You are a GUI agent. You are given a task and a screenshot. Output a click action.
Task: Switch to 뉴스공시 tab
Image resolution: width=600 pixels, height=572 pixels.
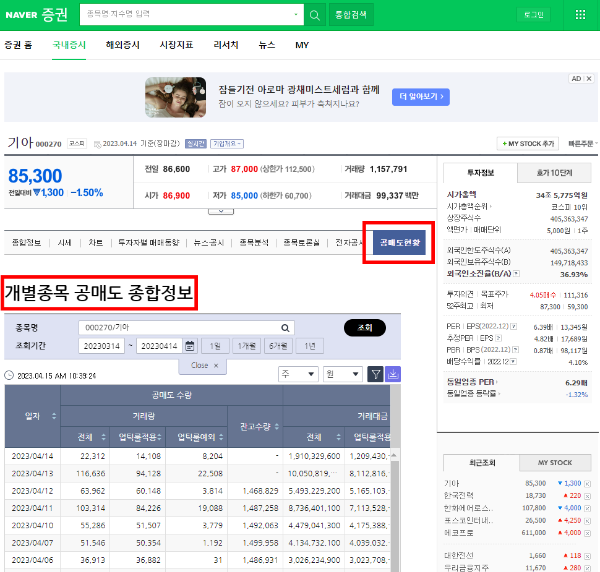(x=209, y=243)
